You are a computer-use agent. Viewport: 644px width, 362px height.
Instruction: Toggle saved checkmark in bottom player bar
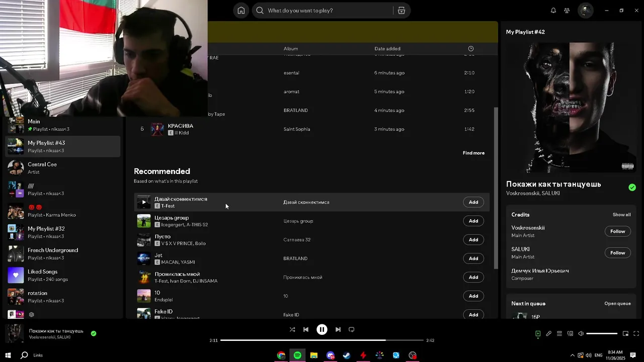(x=94, y=333)
